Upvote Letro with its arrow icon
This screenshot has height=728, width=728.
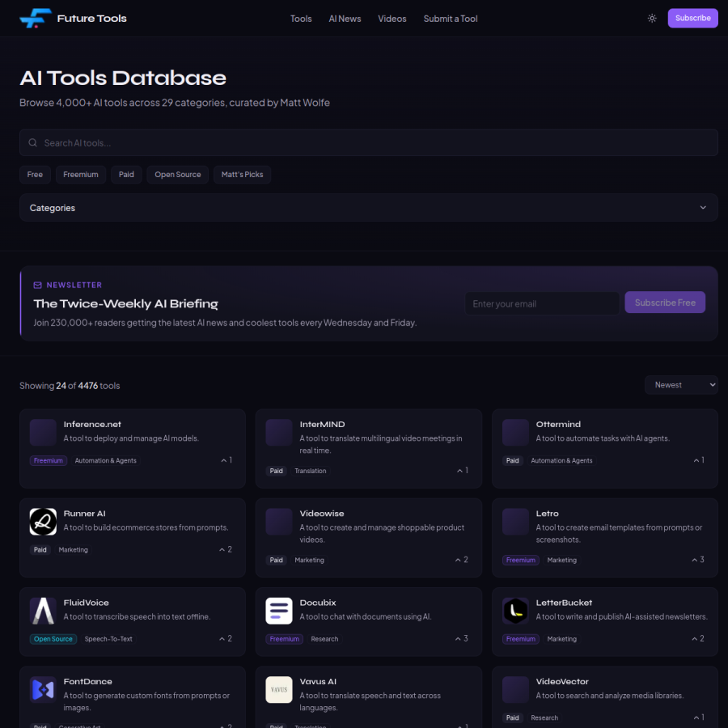tap(695, 560)
